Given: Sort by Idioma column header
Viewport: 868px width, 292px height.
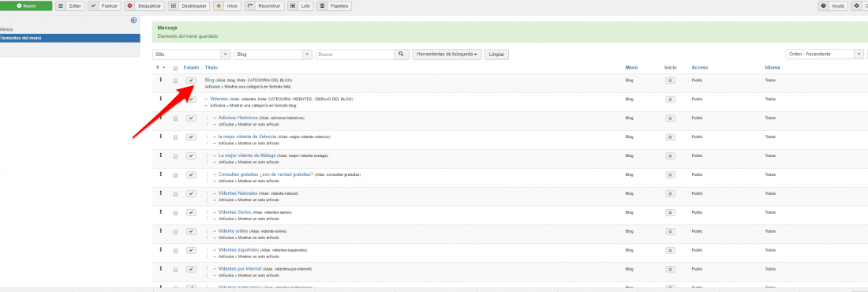Looking at the screenshot, I should tap(773, 68).
